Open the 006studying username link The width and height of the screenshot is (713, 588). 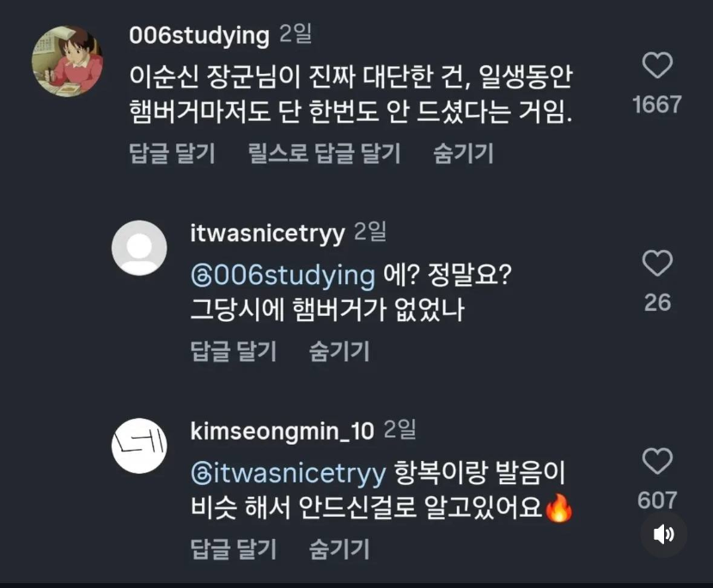click(198, 35)
